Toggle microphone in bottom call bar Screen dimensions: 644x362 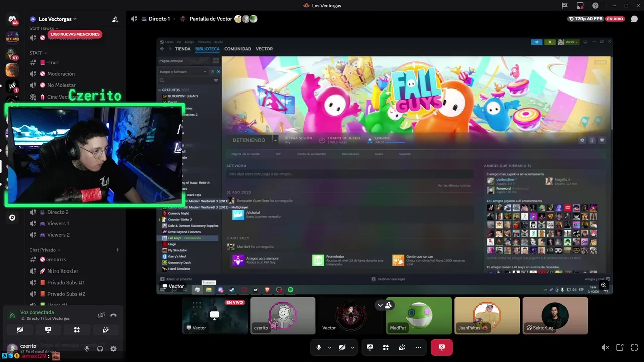point(318,347)
